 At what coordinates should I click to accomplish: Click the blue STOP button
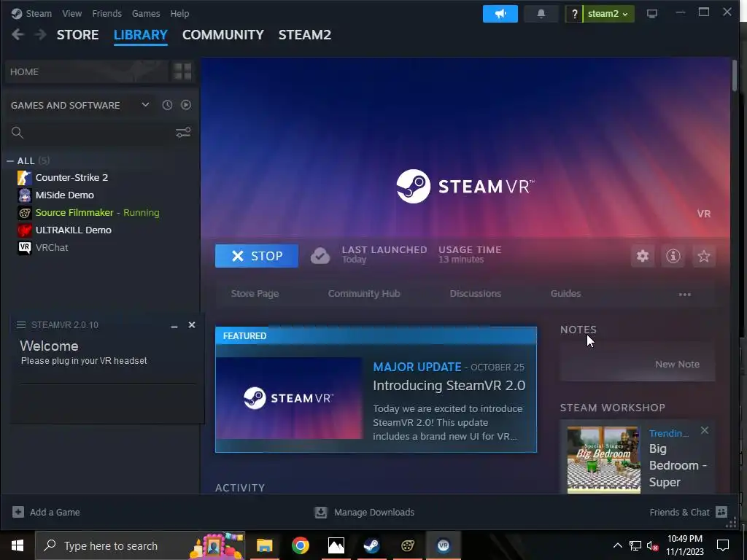click(x=256, y=256)
